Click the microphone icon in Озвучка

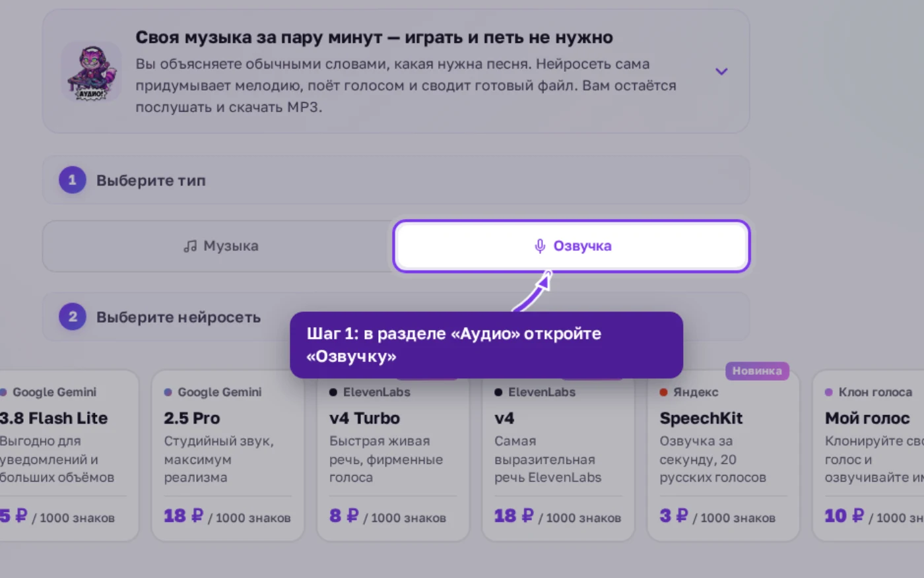click(540, 246)
